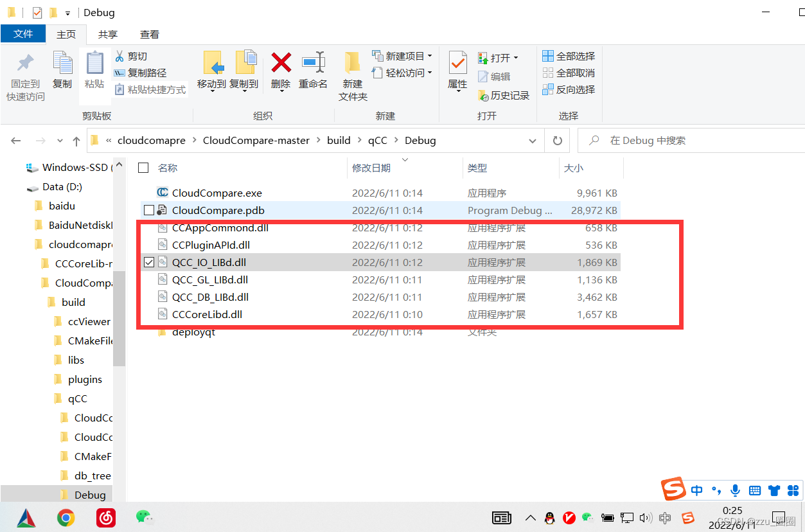805x532 pixels.
Task: Tick the select-all checkbox beside 名称 header
Action: (143, 167)
